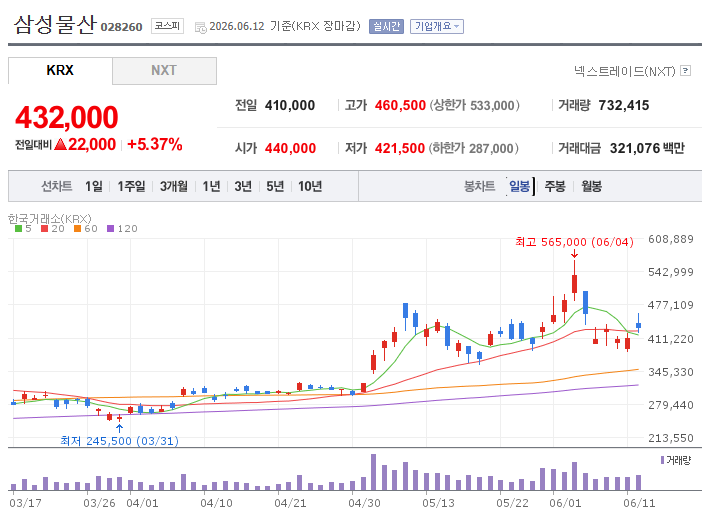Image resolution: width=702 pixels, height=517 pixels.
Task: Select the 1년 line chart period
Action: pos(211,186)
